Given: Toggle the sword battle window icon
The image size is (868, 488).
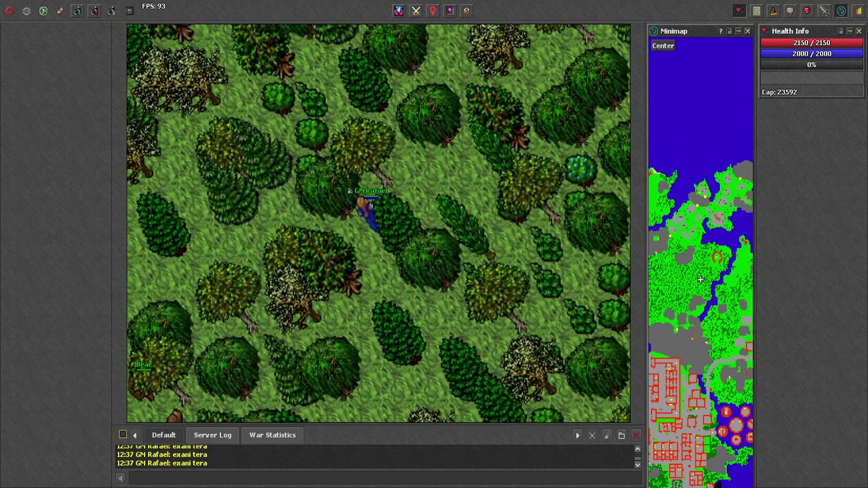Looking at the screenshot, I should pos(824,11).
